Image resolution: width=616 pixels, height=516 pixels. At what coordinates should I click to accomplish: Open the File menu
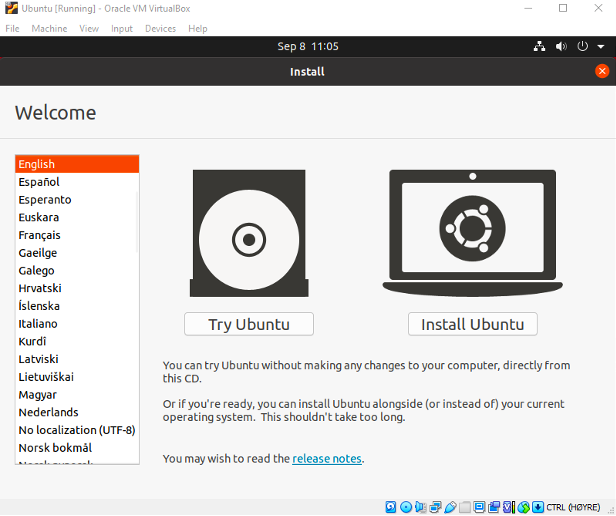pyautogui.click(x=12, y=29)
